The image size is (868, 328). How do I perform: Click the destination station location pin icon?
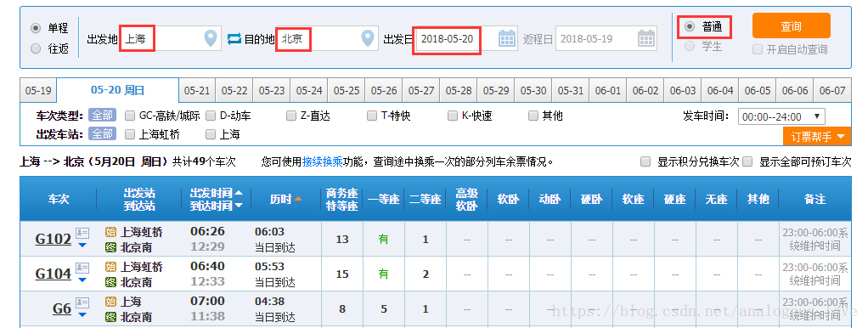pyautogui.click(x=368, y=38)
